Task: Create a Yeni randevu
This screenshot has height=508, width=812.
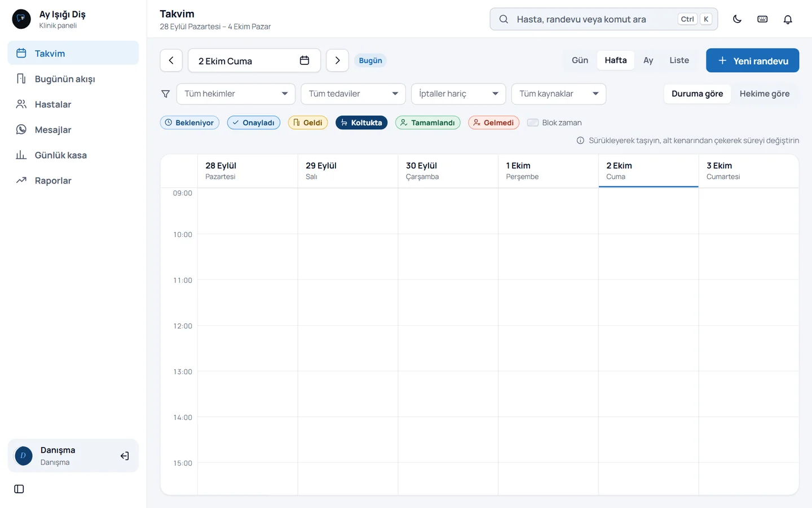Action: [752, 60]
